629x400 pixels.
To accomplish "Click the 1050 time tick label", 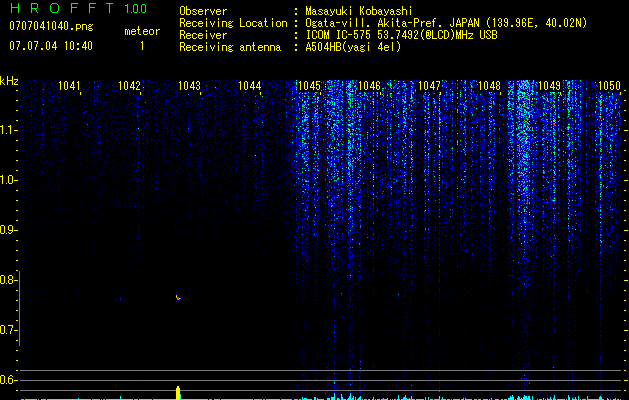I will pyautogui.click(x=609, y=86).
